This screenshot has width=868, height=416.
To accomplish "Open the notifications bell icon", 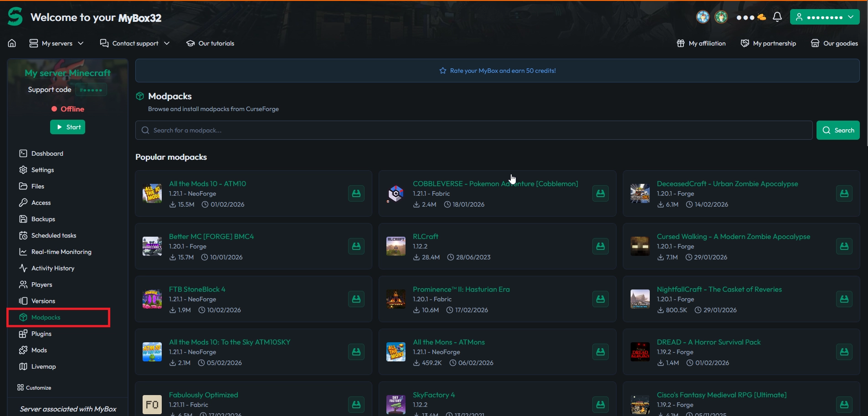I will point(777,17).
